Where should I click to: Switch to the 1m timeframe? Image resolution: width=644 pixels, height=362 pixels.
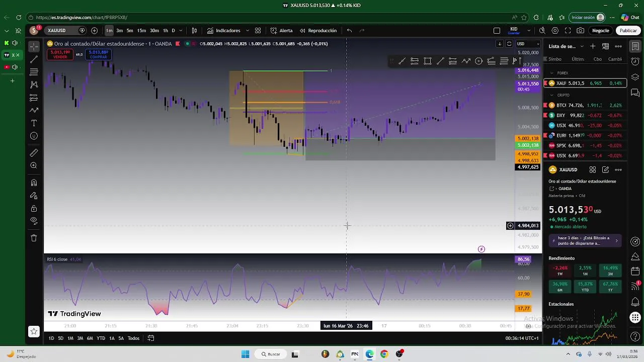(109, 31)
